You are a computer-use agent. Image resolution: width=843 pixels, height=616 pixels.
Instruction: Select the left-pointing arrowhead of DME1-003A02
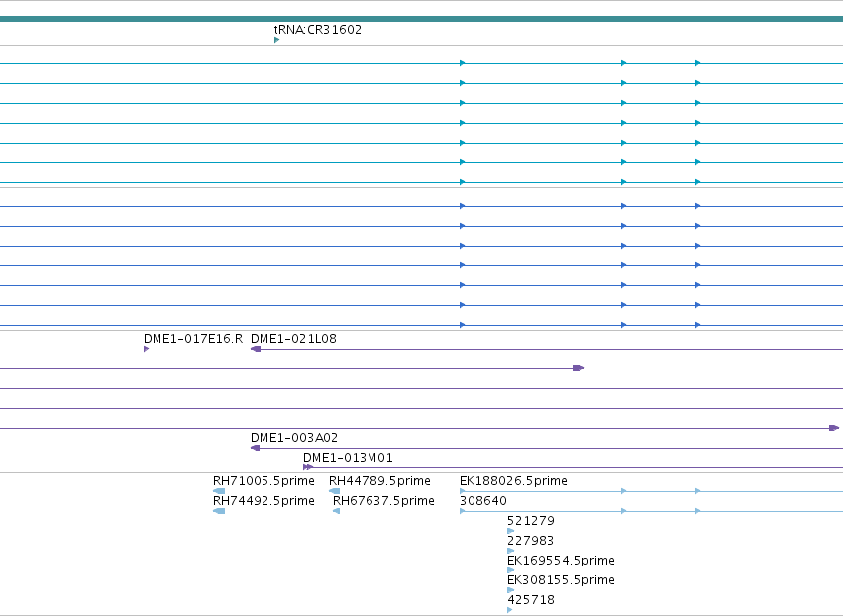point(256,448)
